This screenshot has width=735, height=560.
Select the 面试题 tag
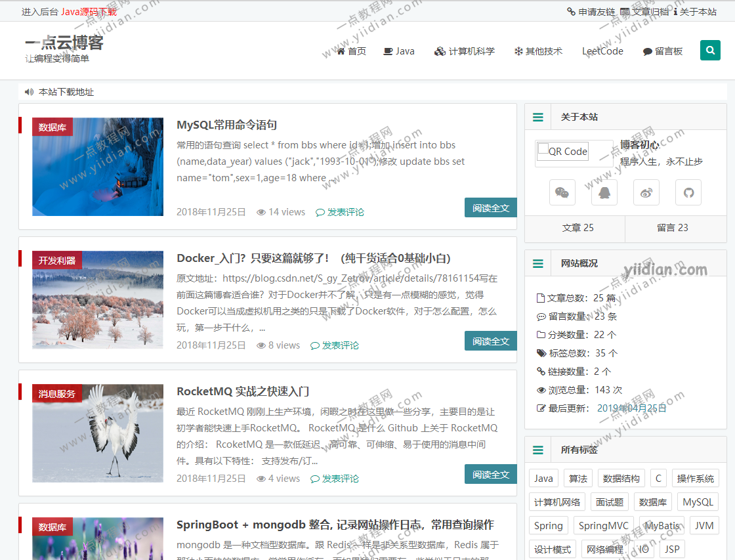(x=610, y=502)
